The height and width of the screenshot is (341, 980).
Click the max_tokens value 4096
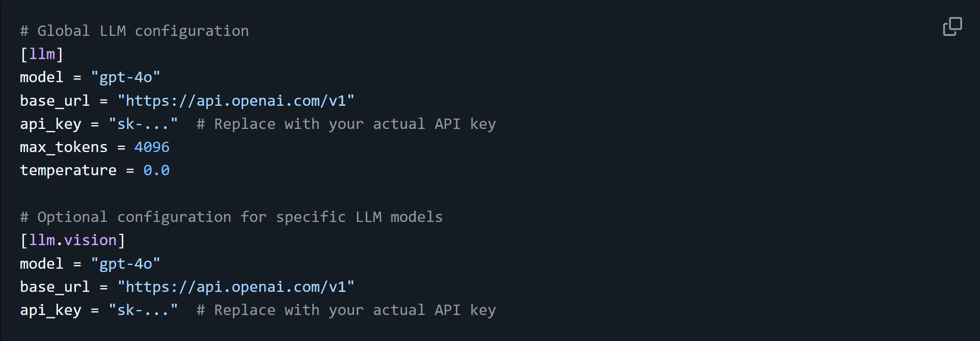152,147
